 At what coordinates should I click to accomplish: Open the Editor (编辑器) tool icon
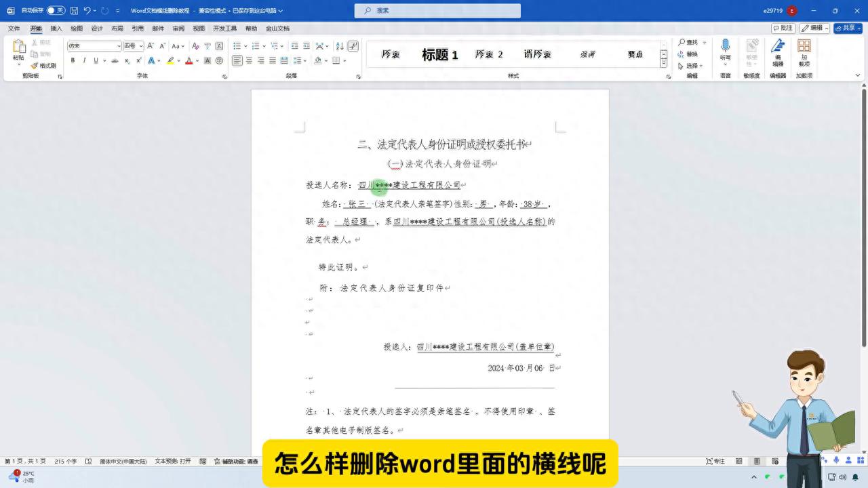point(778,49)
